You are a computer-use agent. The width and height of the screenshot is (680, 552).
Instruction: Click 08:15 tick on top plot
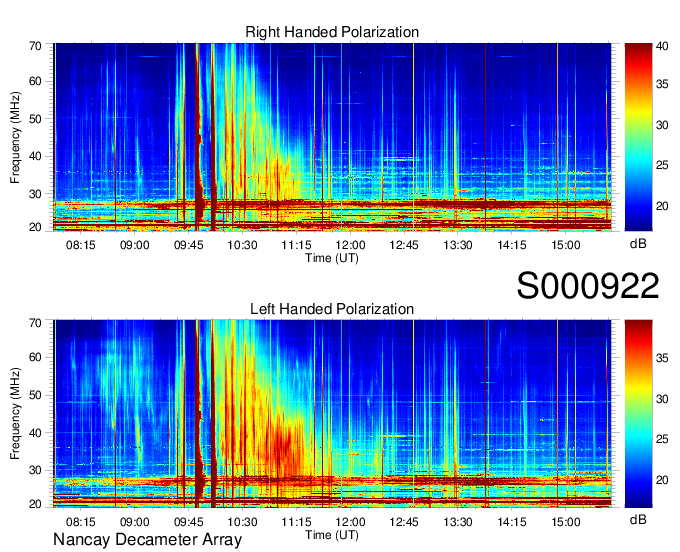pyautogui.click(x=81, y=245)
